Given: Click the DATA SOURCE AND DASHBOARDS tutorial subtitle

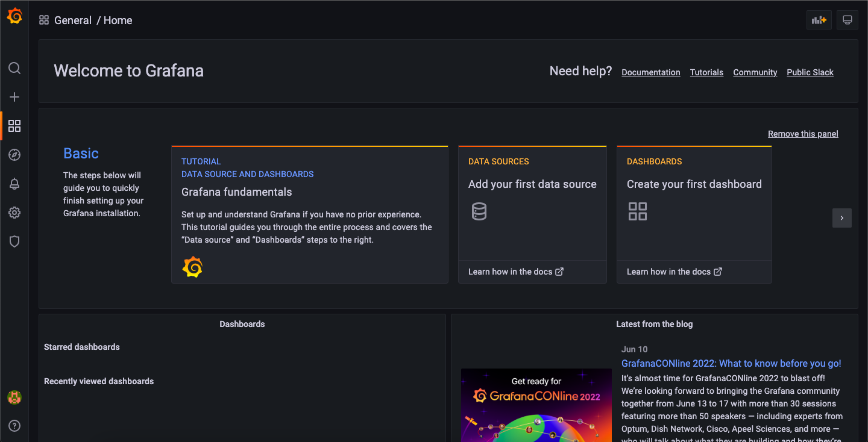Looking at the screenshot, I should (x=248, y=174).
